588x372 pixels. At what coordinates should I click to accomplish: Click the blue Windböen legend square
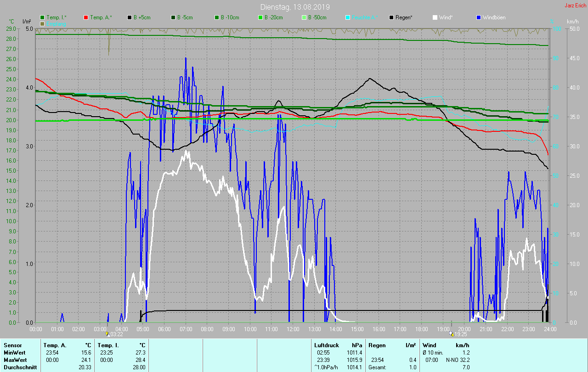[479, 17]
